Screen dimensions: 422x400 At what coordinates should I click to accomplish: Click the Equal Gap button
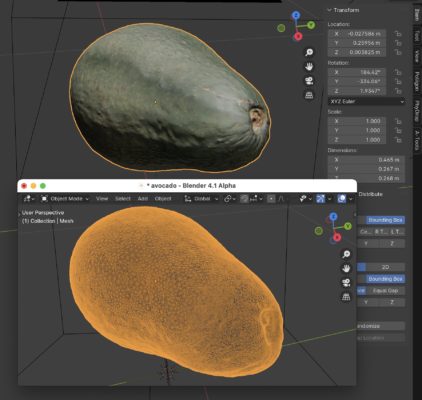385,291
